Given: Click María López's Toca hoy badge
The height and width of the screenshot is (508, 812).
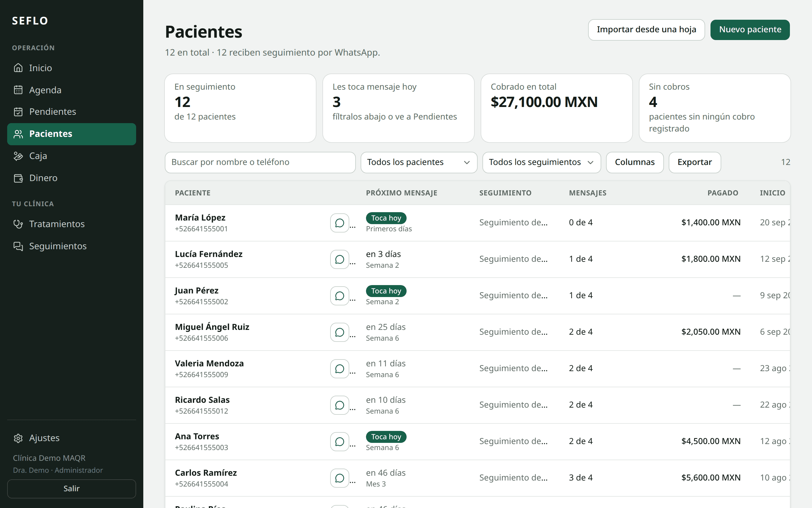Looking at the screenshot, I should (386, 218).
